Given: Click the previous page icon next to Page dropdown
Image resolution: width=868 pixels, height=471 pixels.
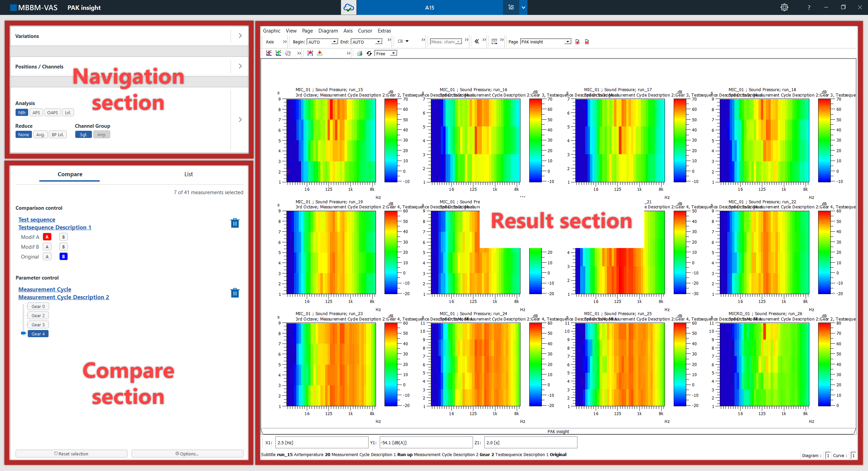Looking at the screenshot, I should 577,42.
